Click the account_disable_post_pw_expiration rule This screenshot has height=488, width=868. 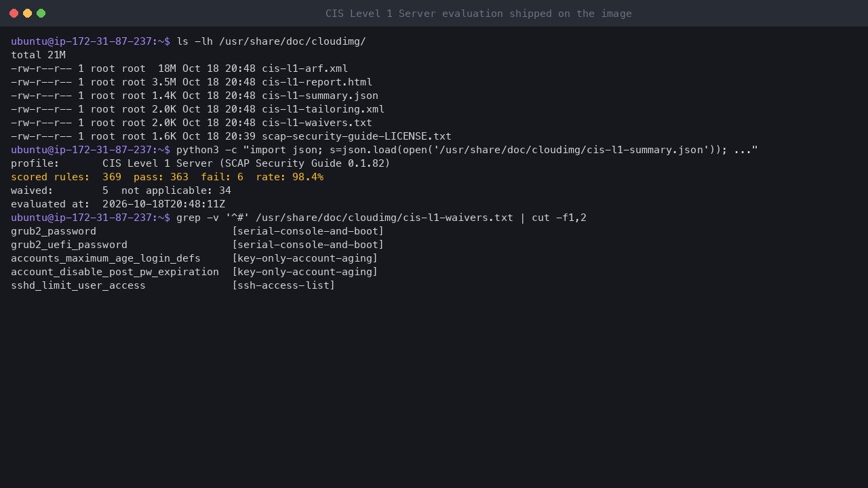point(115,272)
